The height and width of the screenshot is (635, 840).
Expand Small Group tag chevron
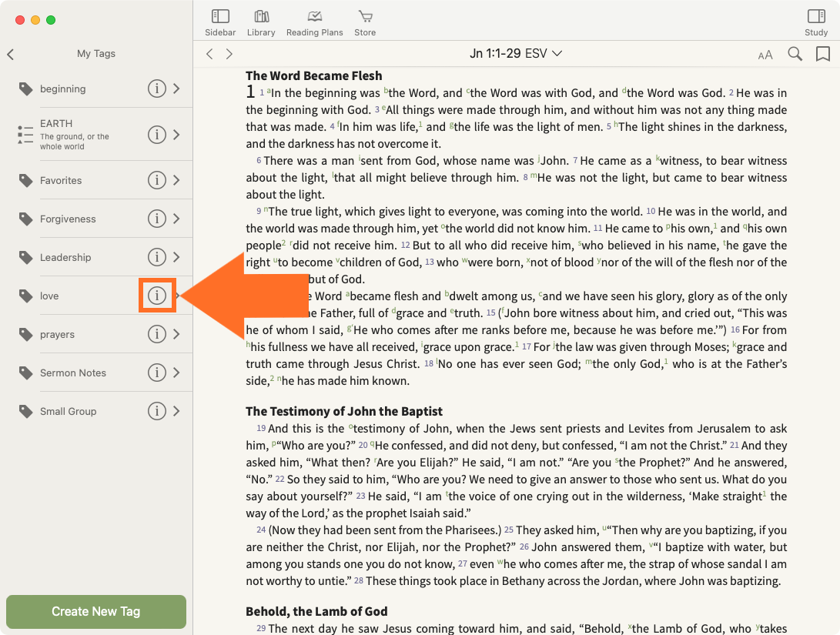click(x=177, y=411)
